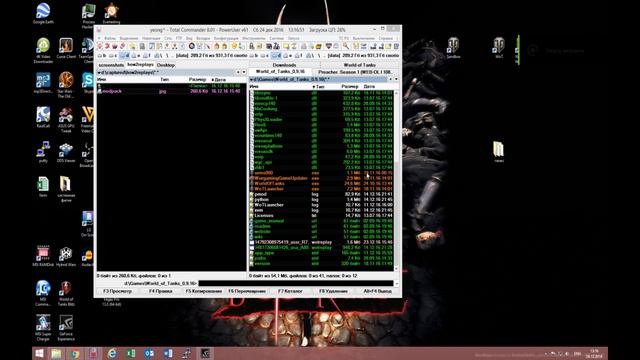Click the Alt+F4 Выход button
The image size is (640, 360).
tap(377, 291)
